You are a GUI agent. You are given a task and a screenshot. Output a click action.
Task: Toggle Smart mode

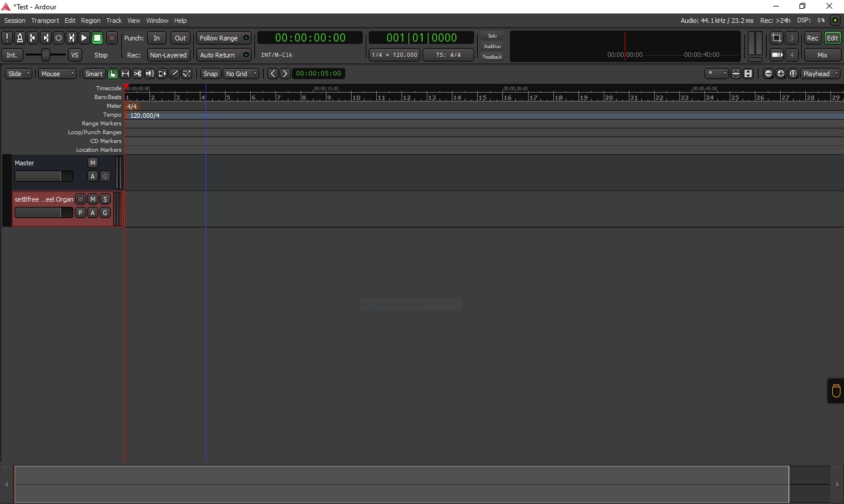(94, 74)
